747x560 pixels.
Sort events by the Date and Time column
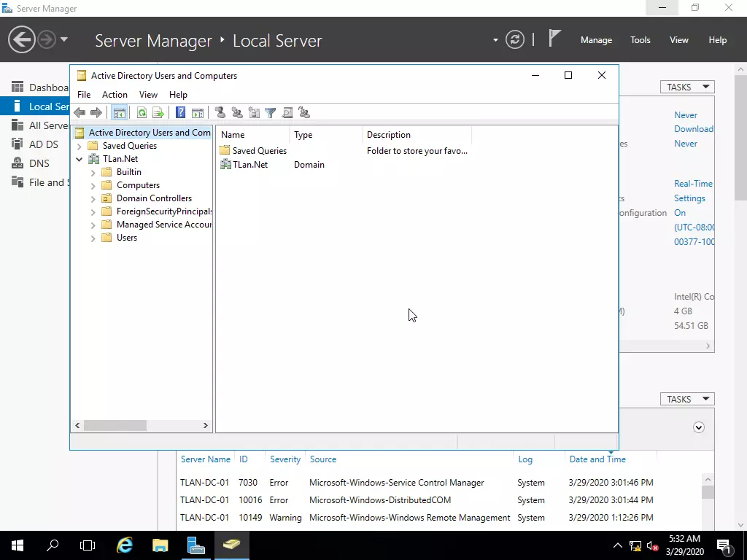pyautogui.click(x=610, y=459)
